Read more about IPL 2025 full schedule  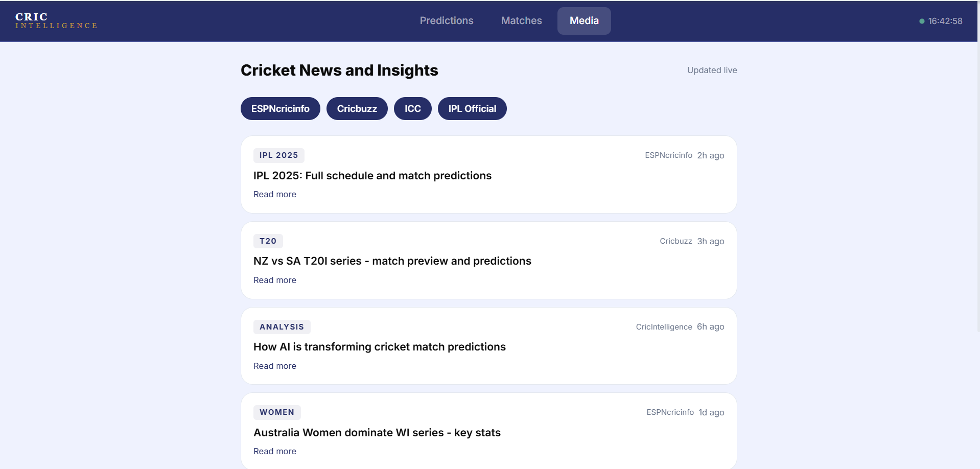pyautogui.click(x=274, y=194)
